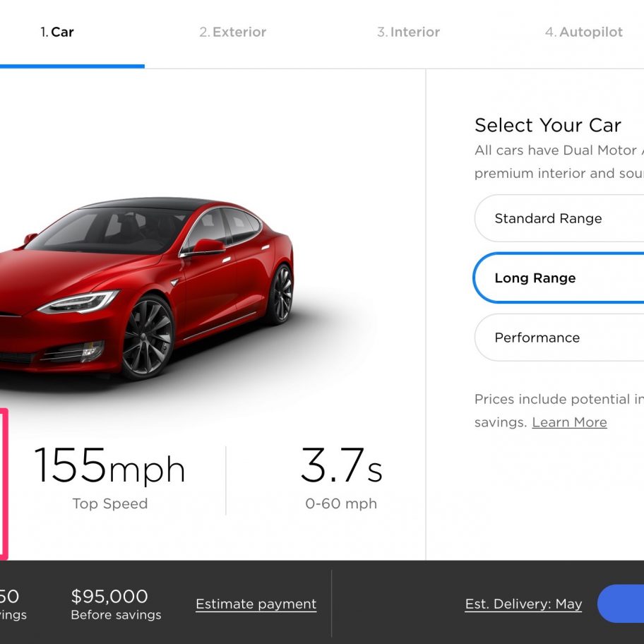Click the blue button in bottom bar
The height and width of the screenshot is (644, 644).
(621, 604)
